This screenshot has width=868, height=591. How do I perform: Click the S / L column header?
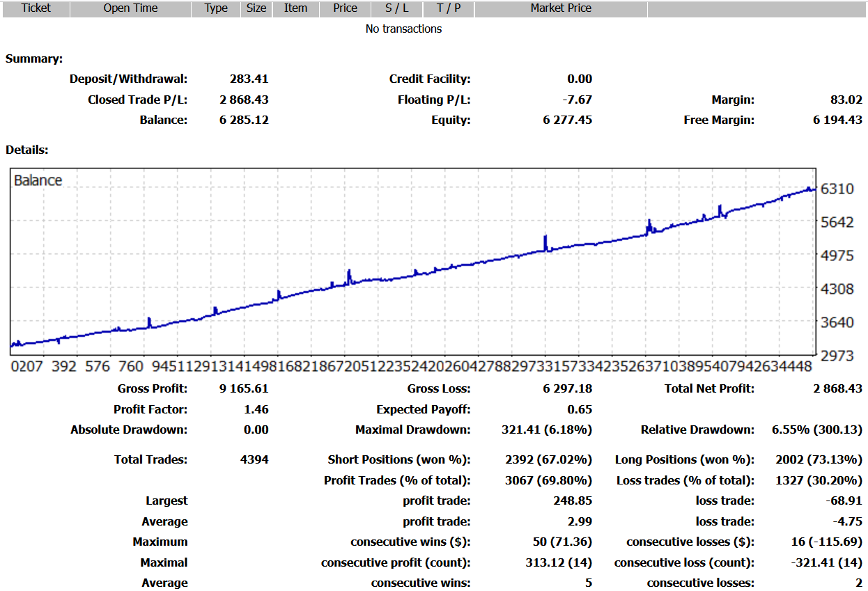(397, 8)
